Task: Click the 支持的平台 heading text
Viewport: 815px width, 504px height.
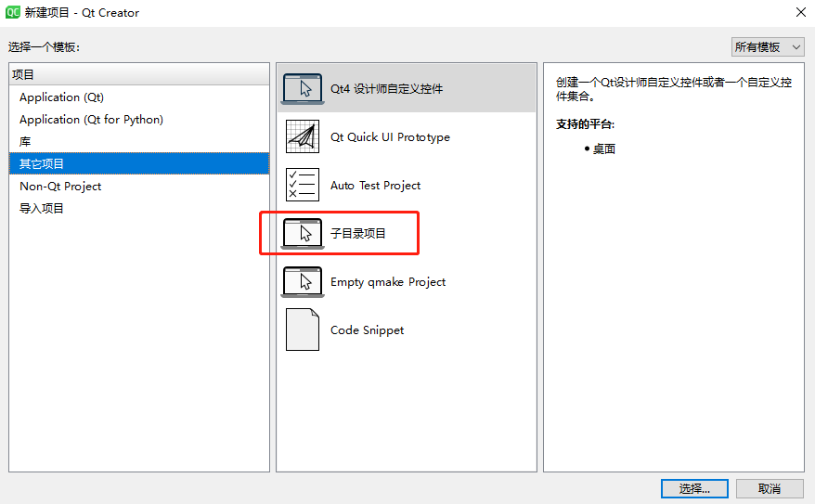Action: tap(586, 124)
